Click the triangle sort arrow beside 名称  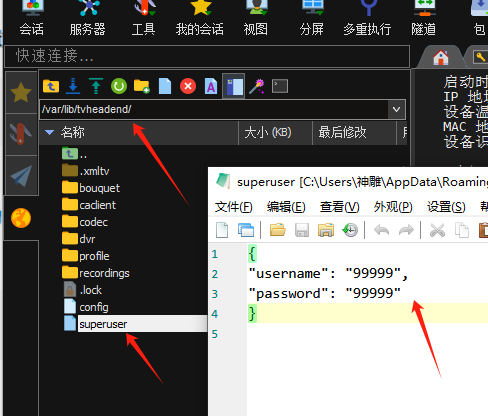(x=49, y=133)
